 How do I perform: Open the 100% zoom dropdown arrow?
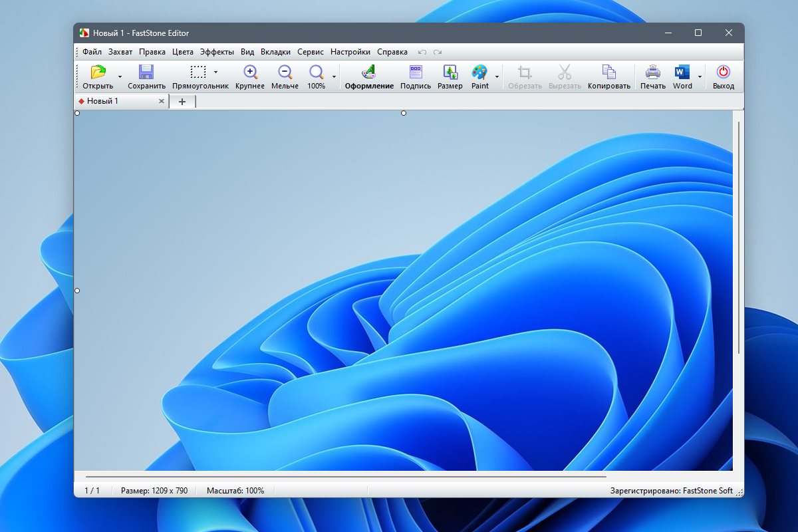(x=334, y=77)
